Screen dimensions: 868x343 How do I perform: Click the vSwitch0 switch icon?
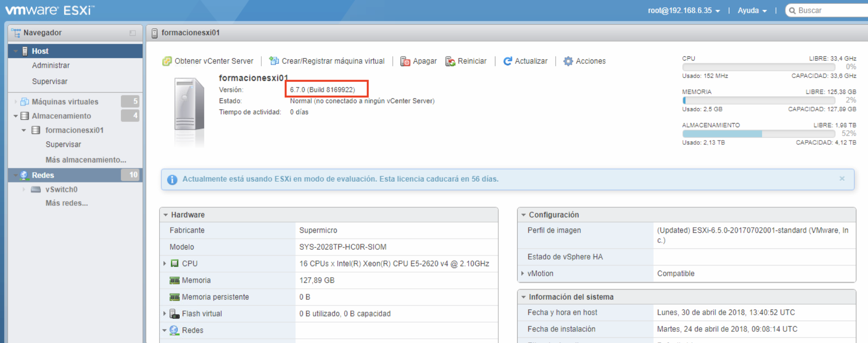(36, 190)
